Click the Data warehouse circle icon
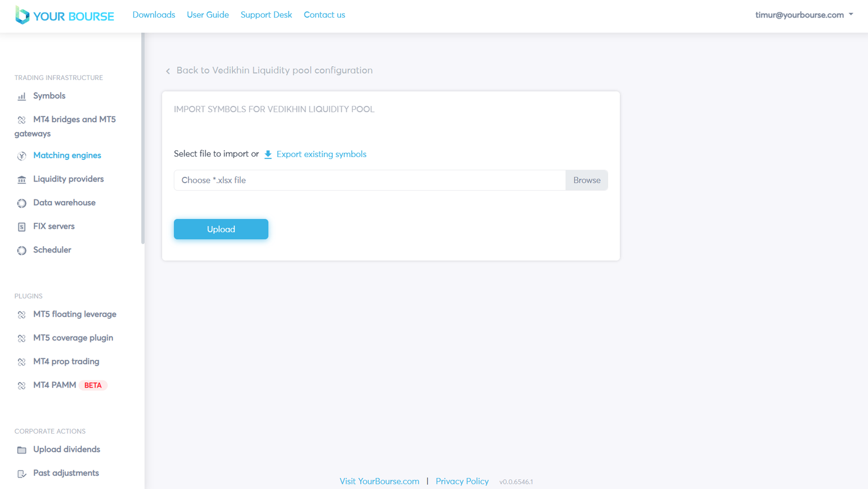The height and width of the screenshot is (489, 868). click(x=22, y=203)
